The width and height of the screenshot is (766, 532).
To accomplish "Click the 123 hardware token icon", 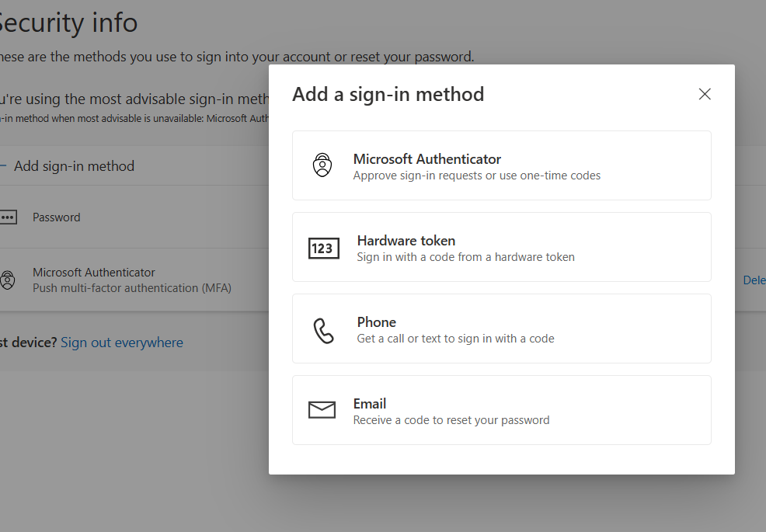I will pyautogui.click(x=323, y=249).
